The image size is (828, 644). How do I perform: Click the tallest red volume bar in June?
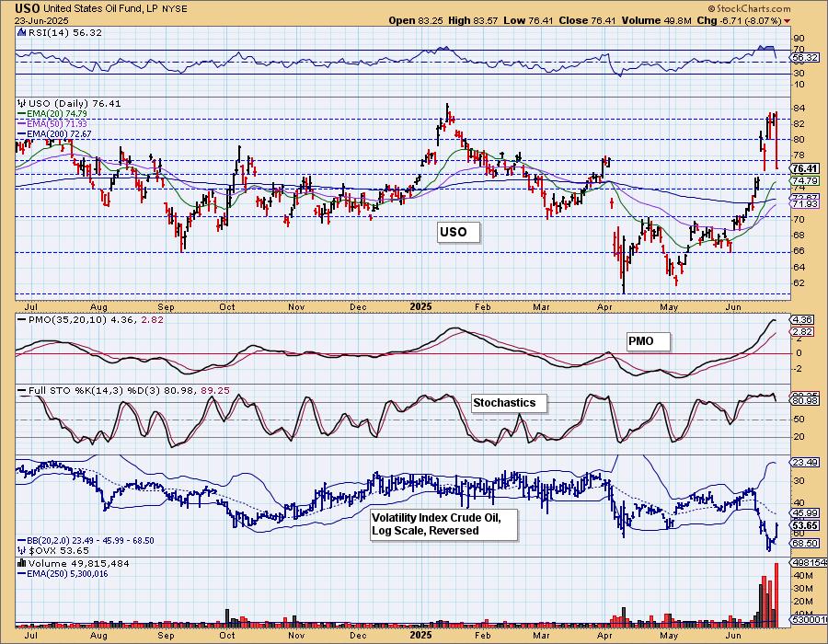click(x=776, y=595)
